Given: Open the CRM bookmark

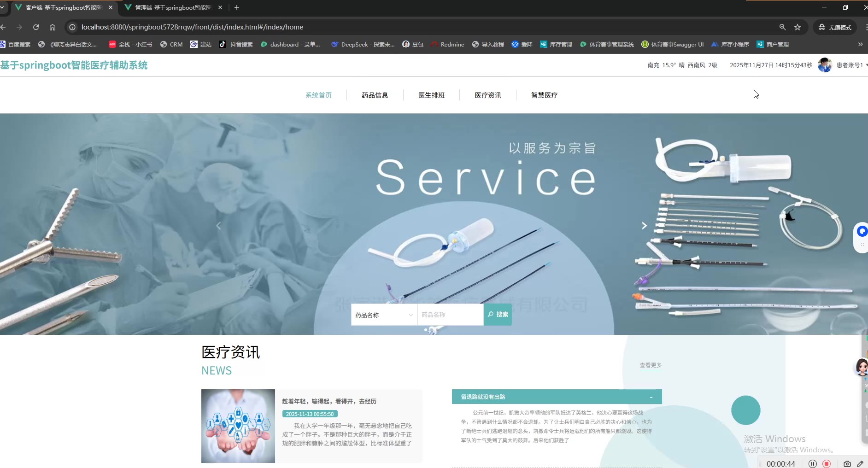Looking at the screenshot, I should pos(171,44).
